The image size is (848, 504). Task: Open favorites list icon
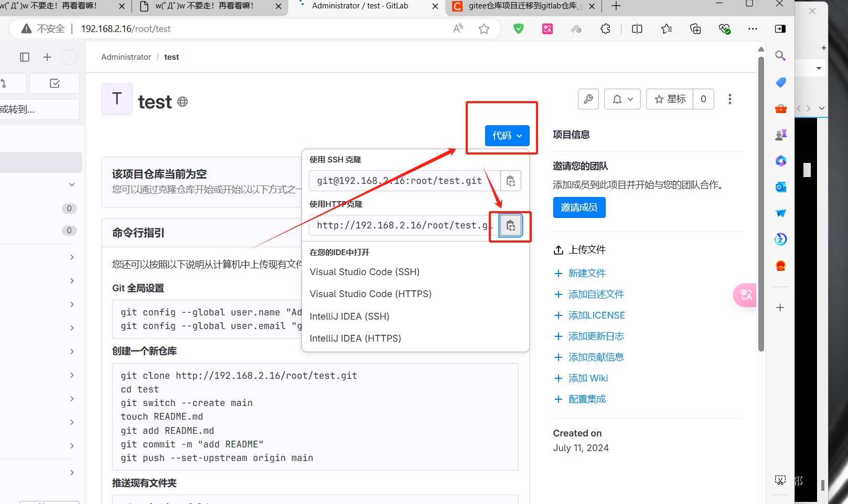pos(667,29)
